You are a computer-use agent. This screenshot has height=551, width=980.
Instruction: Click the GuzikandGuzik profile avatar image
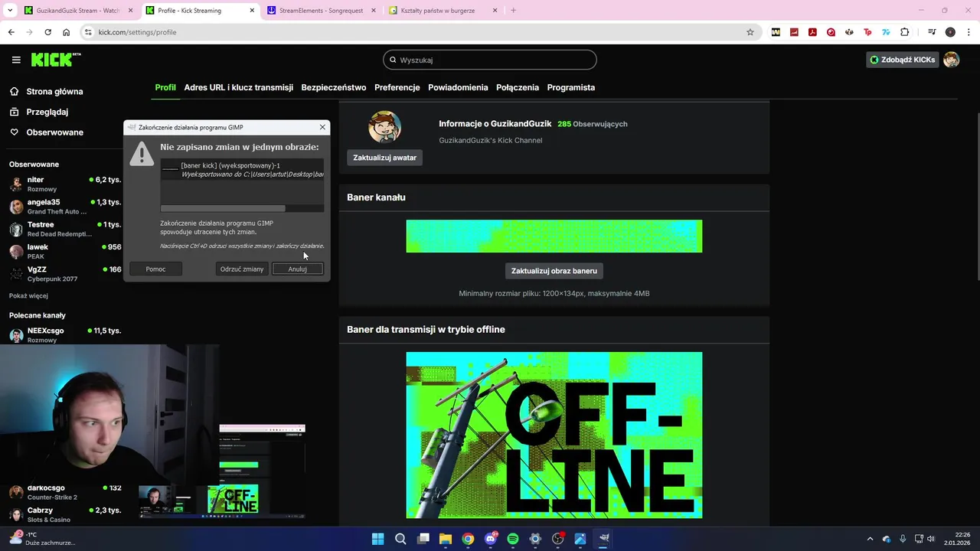[x=384, y=127]
